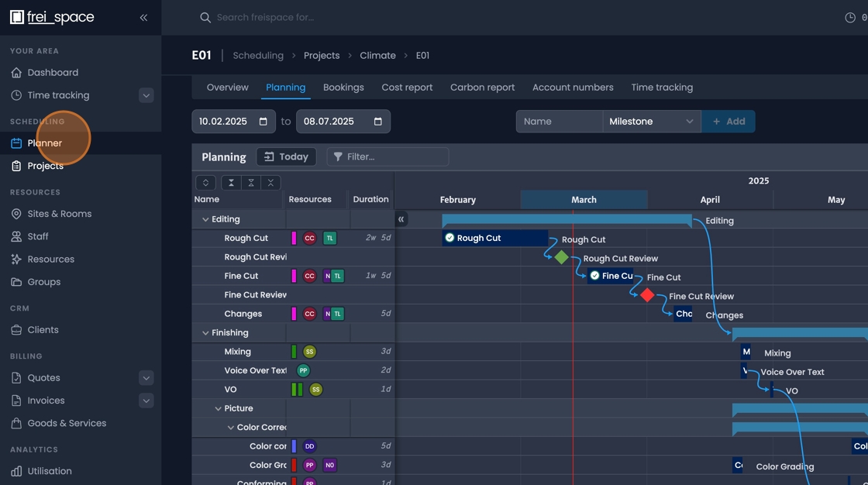This screenshot has height=485, width=868.
Task: Click the pink color bar beside Rough Cut
Action: tap(295, 237)
